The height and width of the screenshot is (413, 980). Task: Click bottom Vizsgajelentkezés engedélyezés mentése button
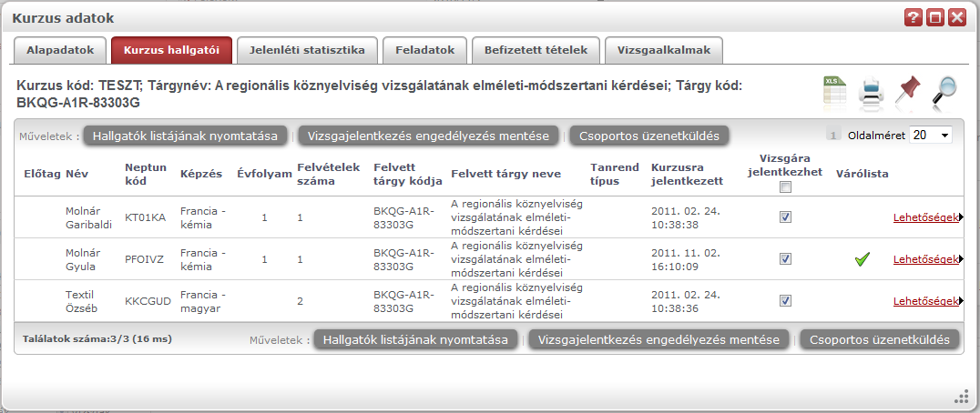(x=658, y=340)
